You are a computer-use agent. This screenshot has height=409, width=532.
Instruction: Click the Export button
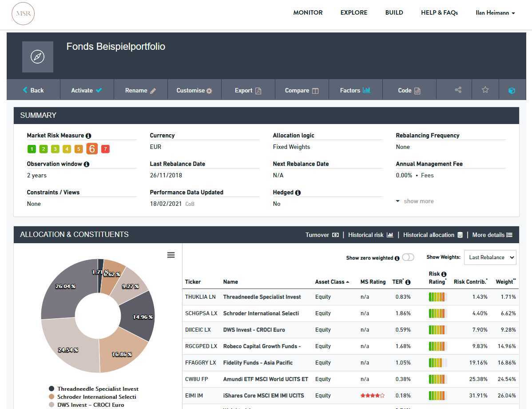pyautogui.click(x=248, y=90)
